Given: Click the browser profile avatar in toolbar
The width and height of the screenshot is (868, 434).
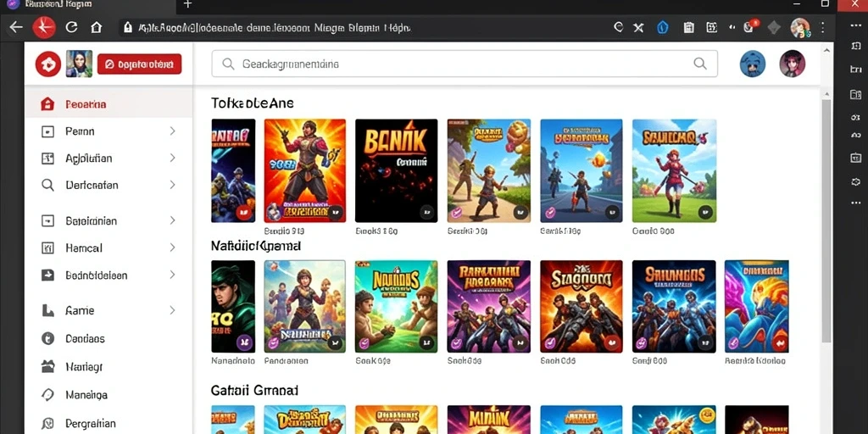Looking at the screenshot, I should pos(800,27).
